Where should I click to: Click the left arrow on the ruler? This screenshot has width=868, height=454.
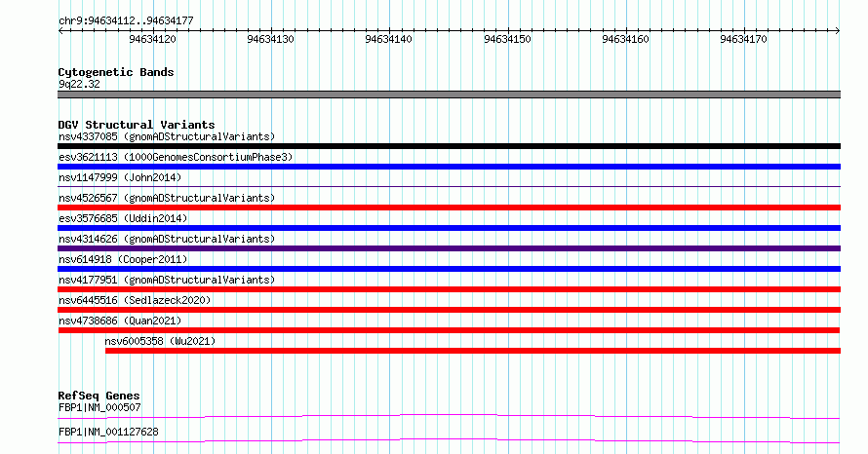[x=60, y=31]
